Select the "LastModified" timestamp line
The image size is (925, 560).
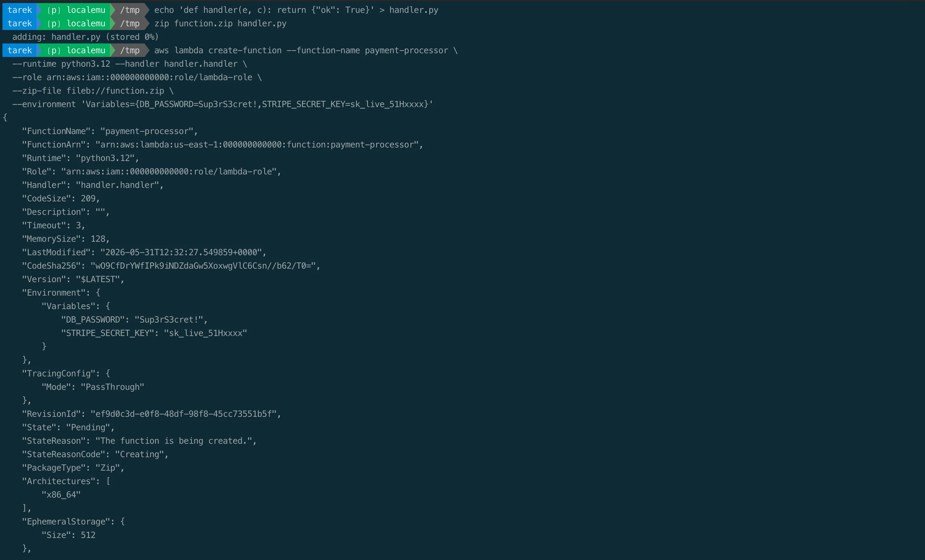tap(144, 252)
